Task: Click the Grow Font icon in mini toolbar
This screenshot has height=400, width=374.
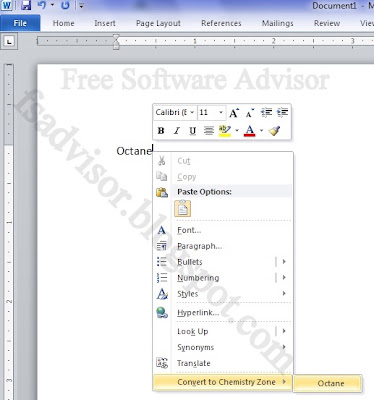Action: click(234, 113)
